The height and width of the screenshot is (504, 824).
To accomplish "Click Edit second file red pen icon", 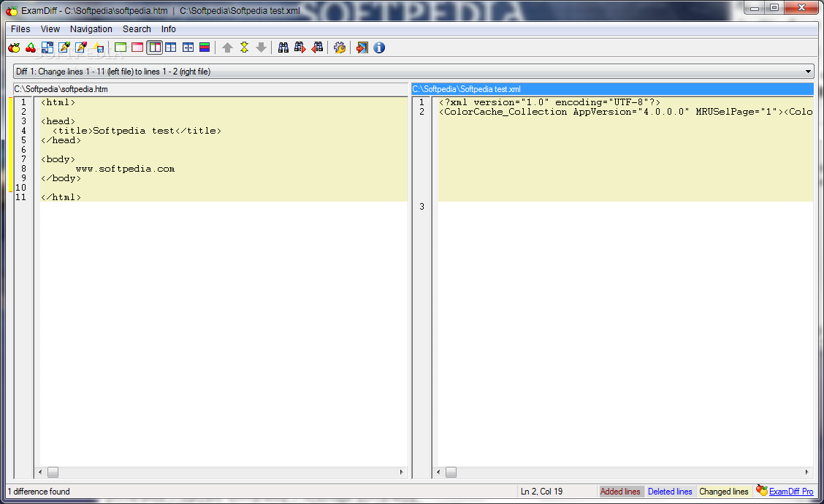I will [x=81, y=47].
